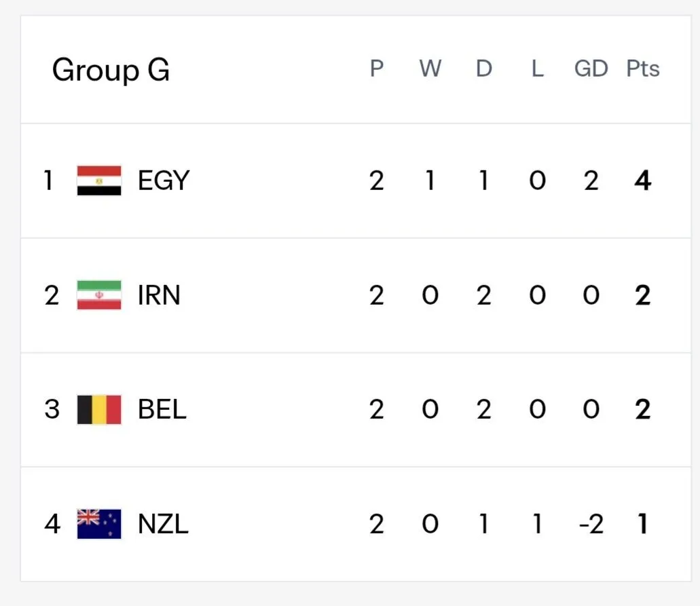The width and height of the screenshot is (700, 606).
Task: Click the Egypt flag icon
Action: point(99,181)
